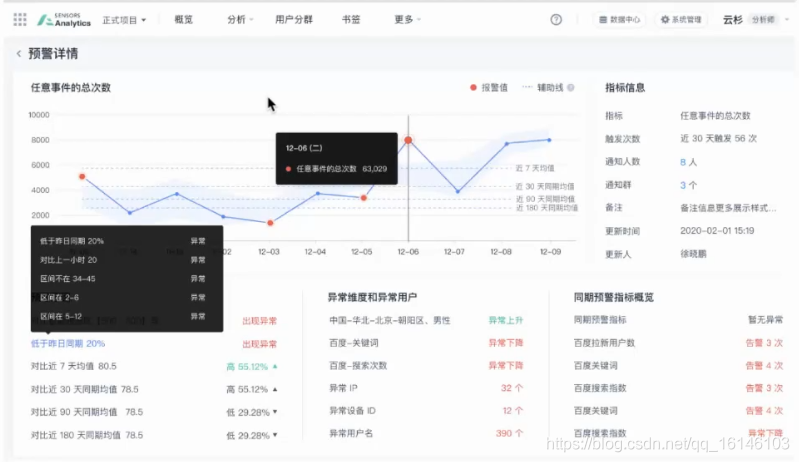The width and height of the screenshot is (799, 462).
Task: Click 近 30 天触发 56 次 value
Action: coord(718,139)
